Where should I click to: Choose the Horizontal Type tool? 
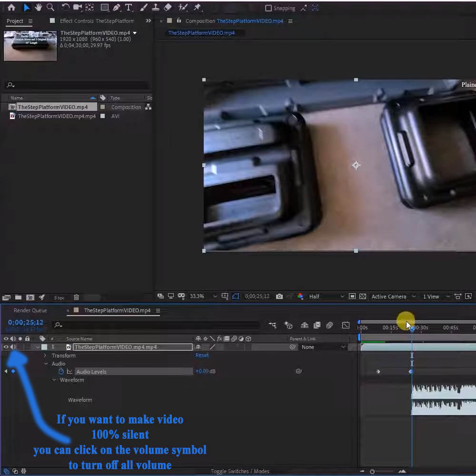click(x=129, y=7)
